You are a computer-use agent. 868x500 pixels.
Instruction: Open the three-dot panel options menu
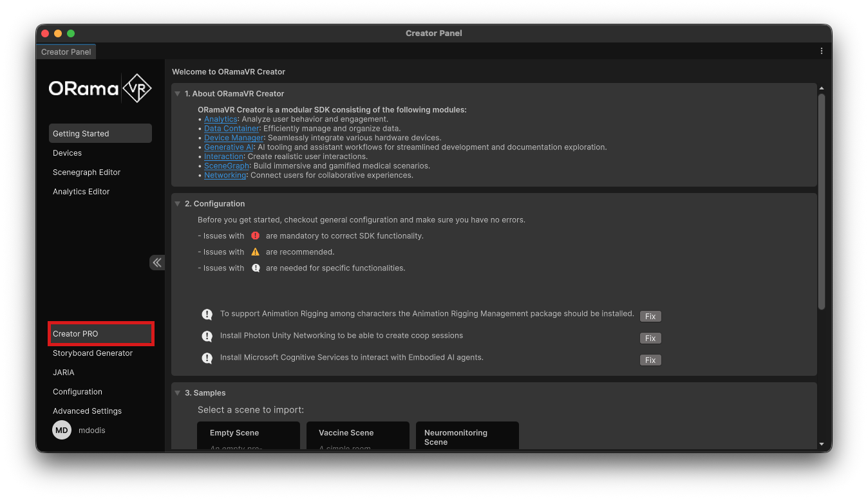(x=822, y=51)
